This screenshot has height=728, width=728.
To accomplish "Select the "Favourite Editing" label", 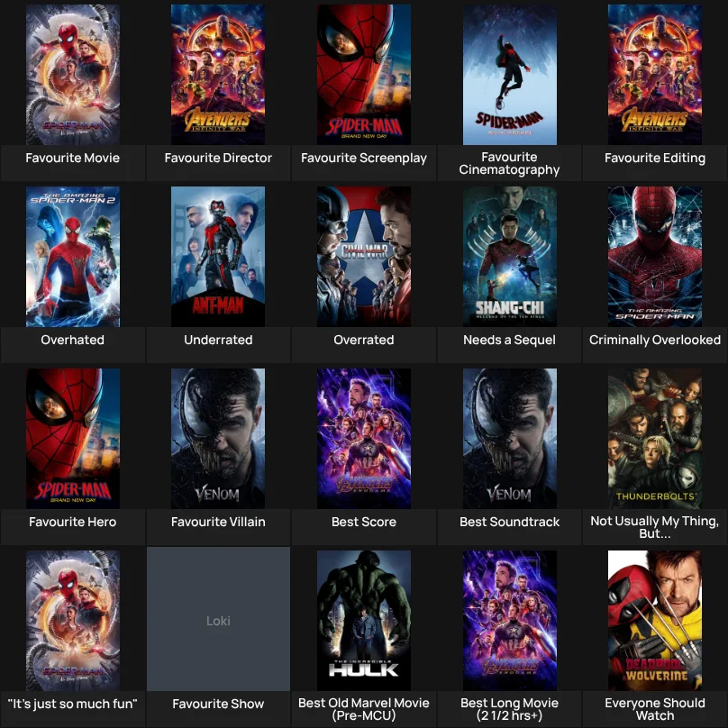I will tap(655, 158).
